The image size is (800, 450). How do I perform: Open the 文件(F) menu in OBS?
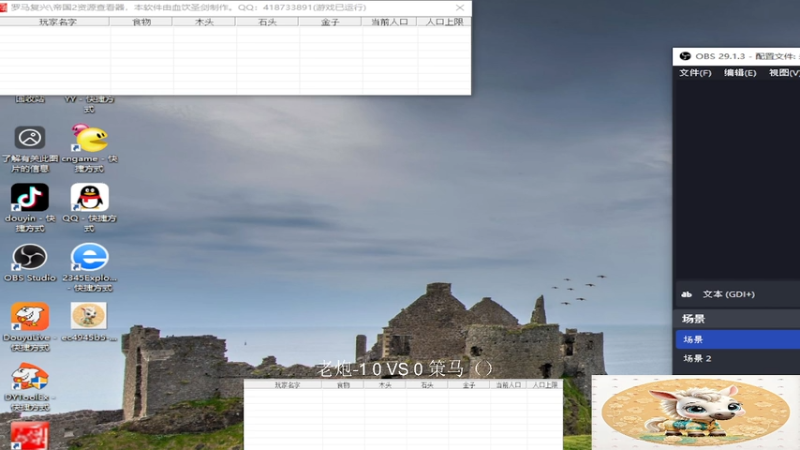695,73
